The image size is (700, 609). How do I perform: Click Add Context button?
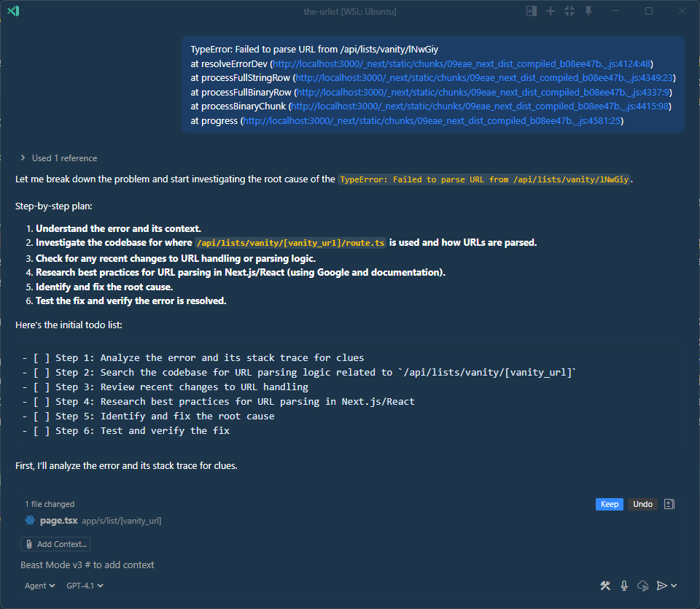click(x=55, y=544)
